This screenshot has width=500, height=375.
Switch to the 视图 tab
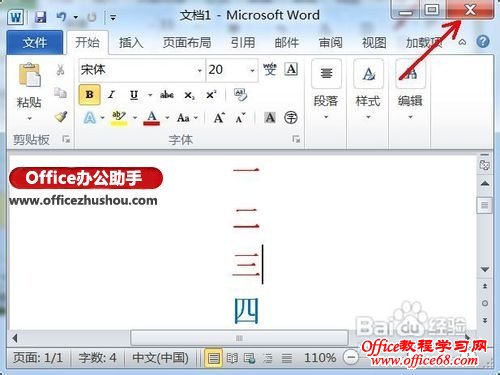coord(374,43)
